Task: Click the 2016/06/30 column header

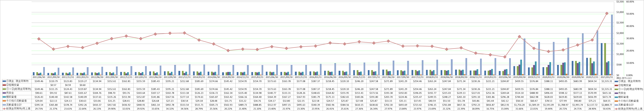Action: point(330,77)
